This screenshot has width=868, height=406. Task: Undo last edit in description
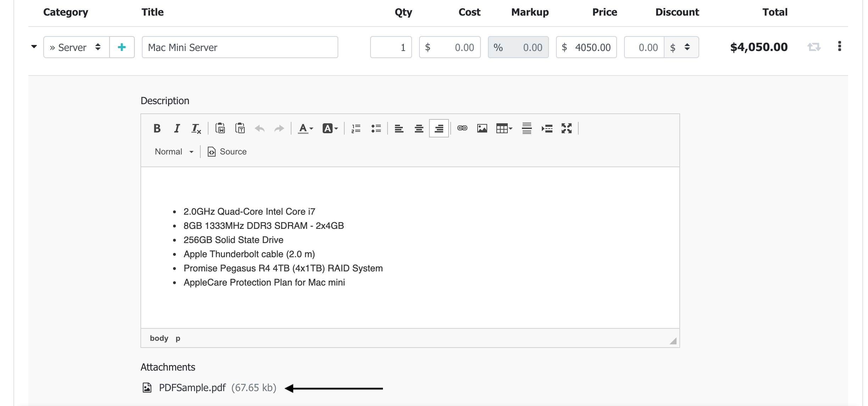(x=260, y=128)
